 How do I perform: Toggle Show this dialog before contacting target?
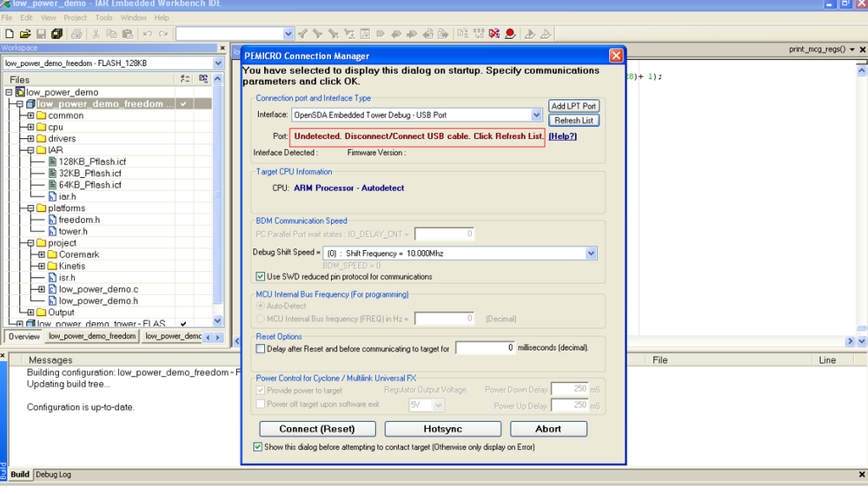(x=257, y=446)
